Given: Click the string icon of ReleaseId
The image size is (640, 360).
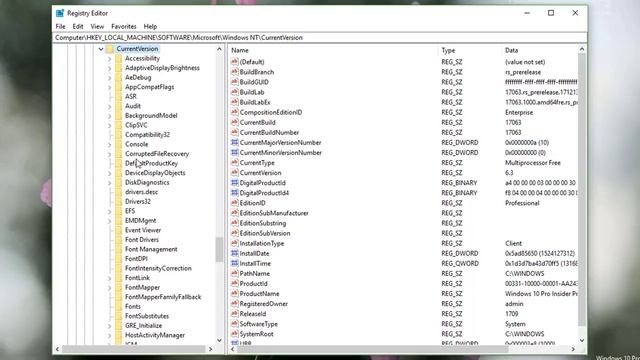Looking at the screenshot, I should 234,313.
